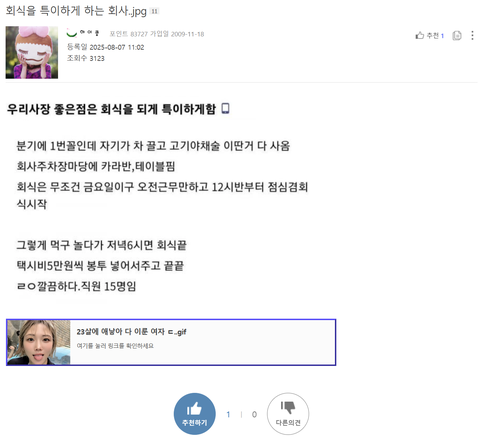Click the bold heading 우리사장 좋은점은 회식을 되게 특이하게함

(x=111, y=109)
